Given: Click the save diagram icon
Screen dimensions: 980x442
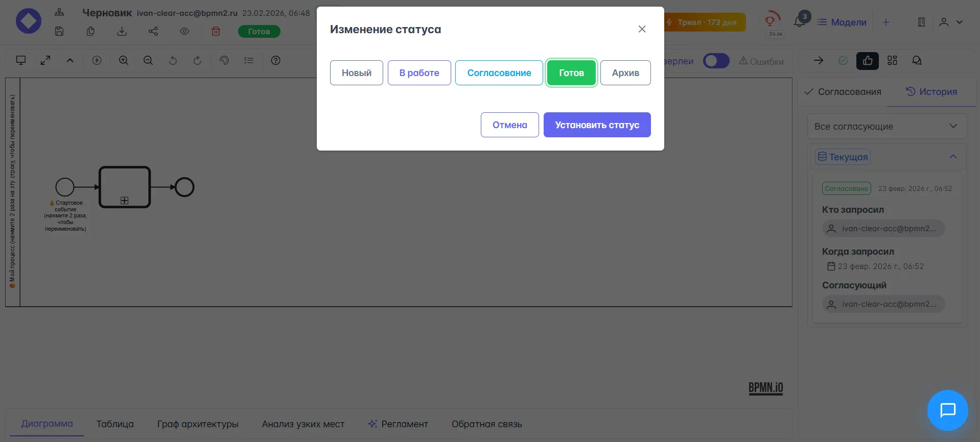Looking at the screenshot, I should [59, 32].
